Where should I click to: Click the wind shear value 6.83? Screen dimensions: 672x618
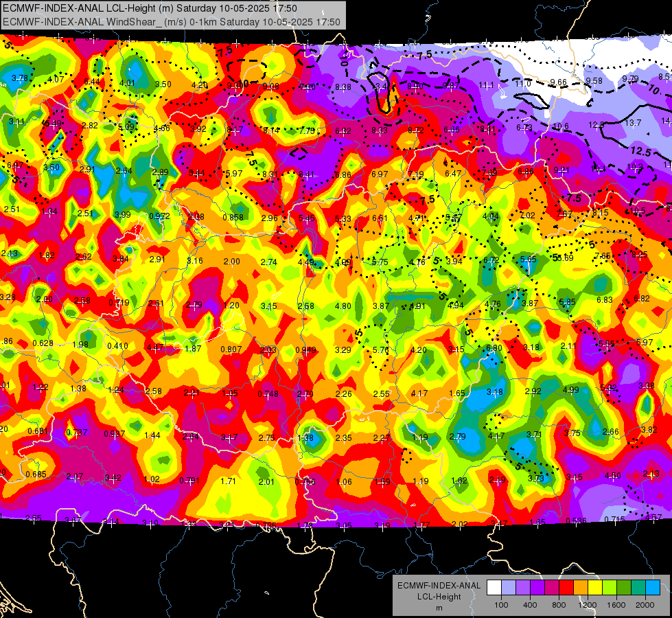[x=605, y=300]
